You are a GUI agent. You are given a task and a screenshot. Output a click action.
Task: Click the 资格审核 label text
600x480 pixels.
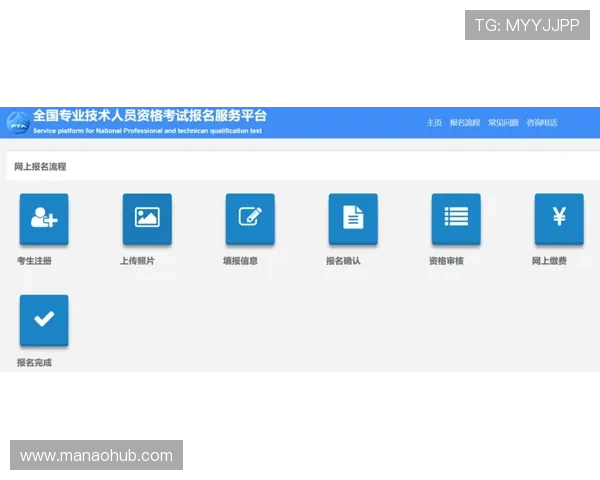(446, 261)
